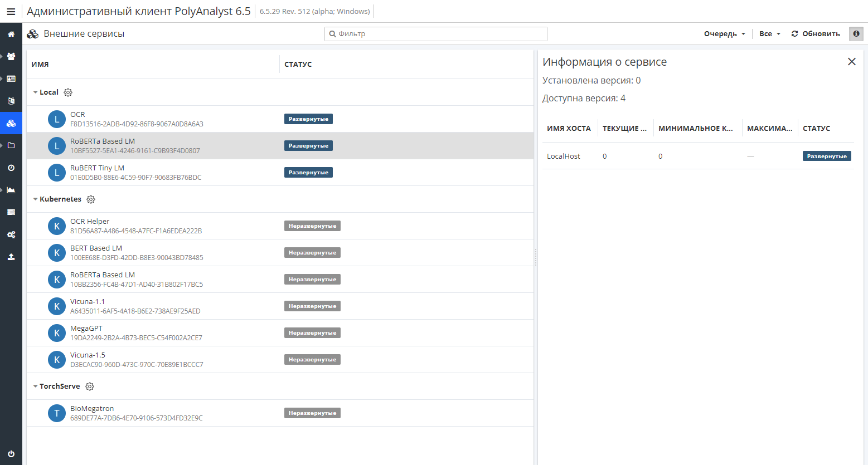
Task: Select the External services cubes sidebar icon
Action: click(11, 123)
